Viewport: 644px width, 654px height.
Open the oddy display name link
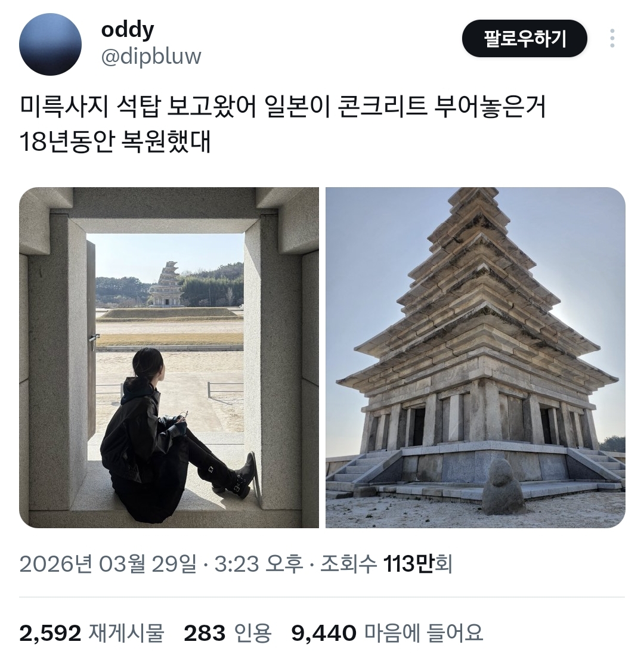point(128,30)
